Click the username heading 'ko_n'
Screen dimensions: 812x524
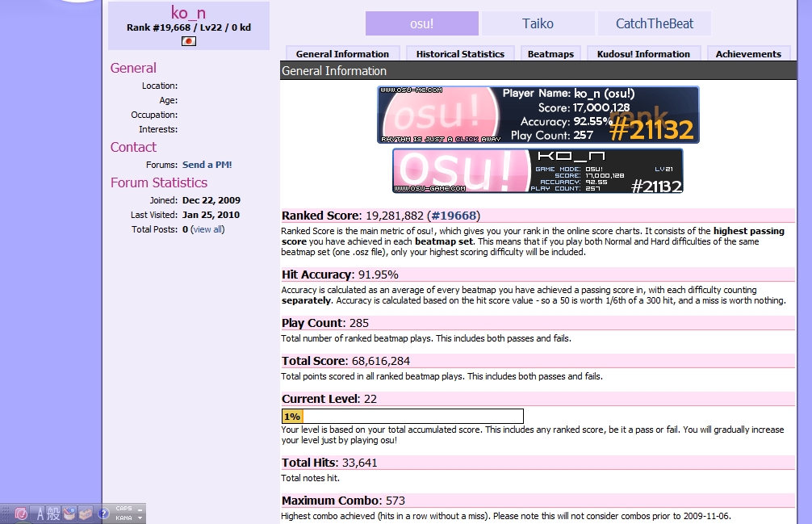pos(189,12)
